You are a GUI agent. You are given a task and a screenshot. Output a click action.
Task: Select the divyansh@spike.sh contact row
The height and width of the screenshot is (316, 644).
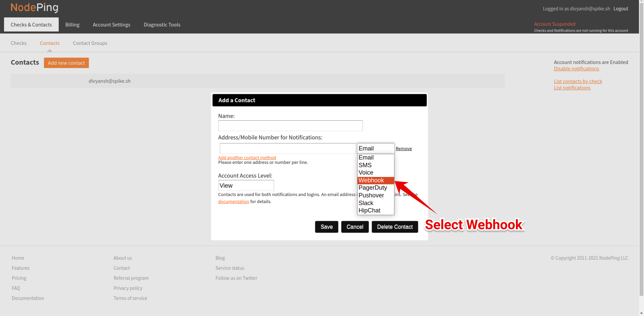(x=257, y=81)
